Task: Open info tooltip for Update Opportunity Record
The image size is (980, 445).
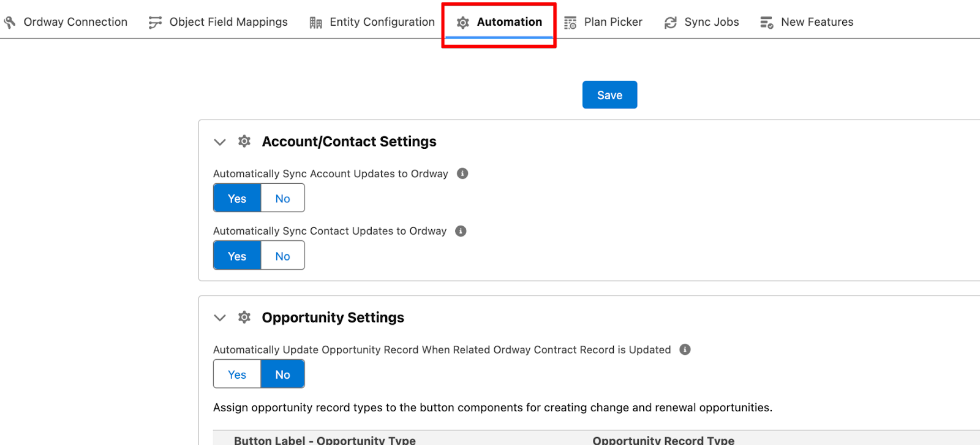Action: (685, 349)
